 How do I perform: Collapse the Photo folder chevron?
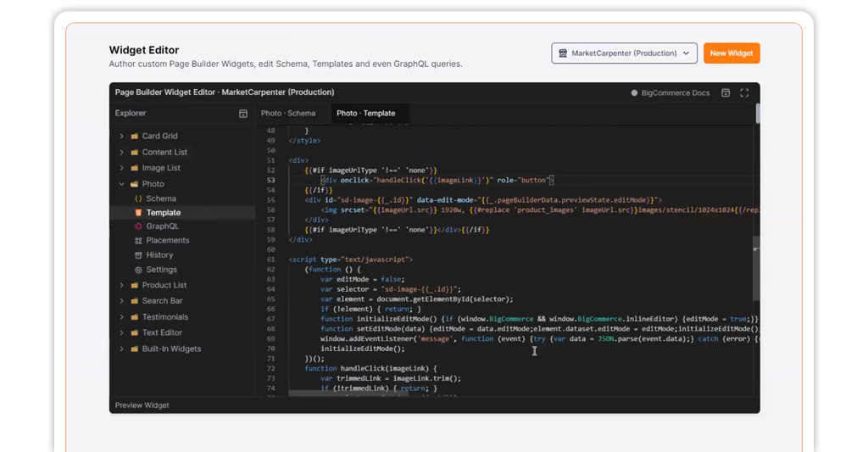[x=122, y=184]
